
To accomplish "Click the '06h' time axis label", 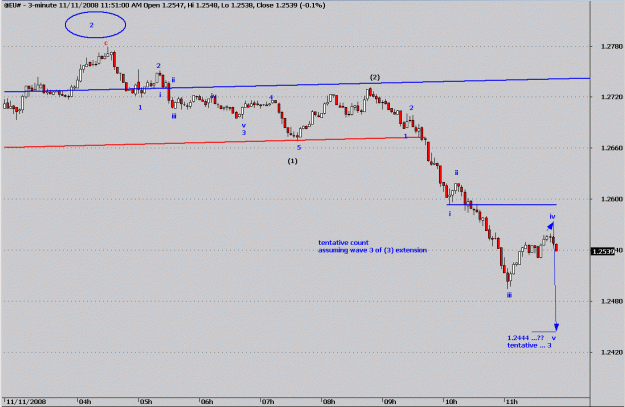I will tap(207, 401).
